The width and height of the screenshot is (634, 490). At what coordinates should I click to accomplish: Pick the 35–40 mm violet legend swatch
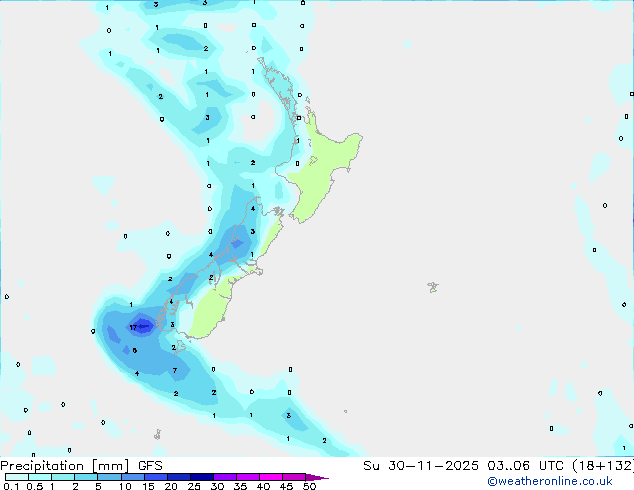247,477
